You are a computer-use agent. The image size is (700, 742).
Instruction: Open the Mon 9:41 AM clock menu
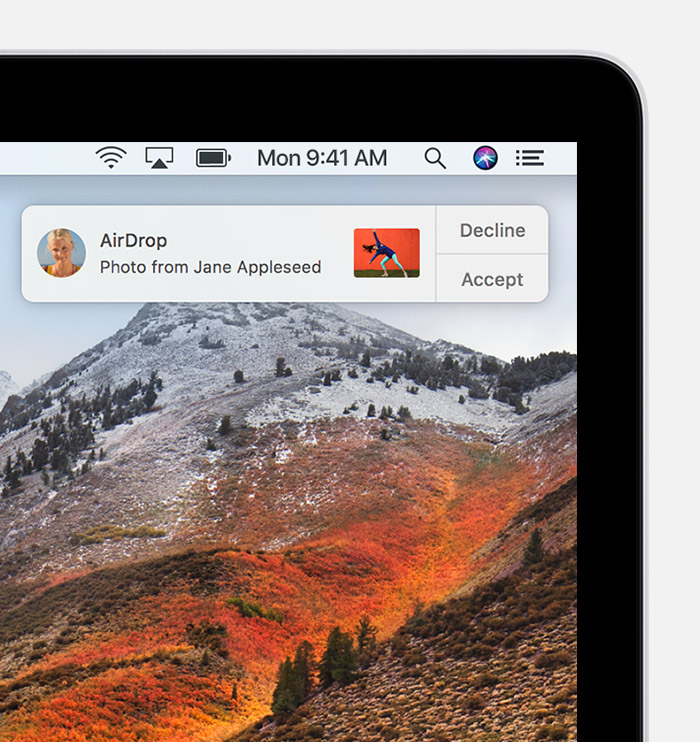[x=322, y=158]
